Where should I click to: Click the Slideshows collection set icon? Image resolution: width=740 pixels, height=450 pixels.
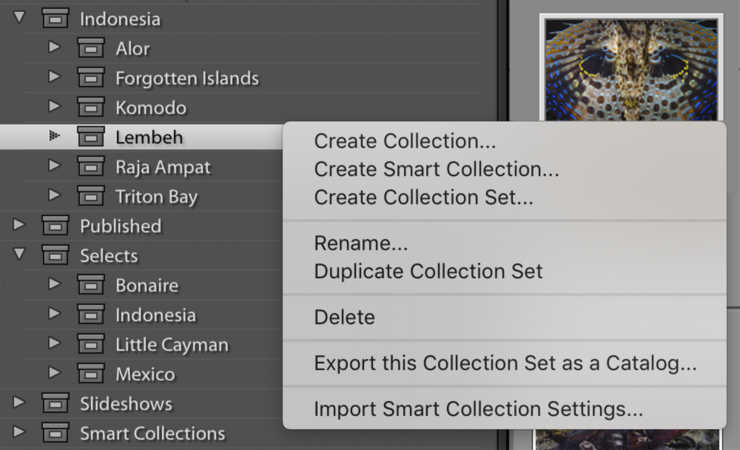pyautogui.click(x=56, y=404)
